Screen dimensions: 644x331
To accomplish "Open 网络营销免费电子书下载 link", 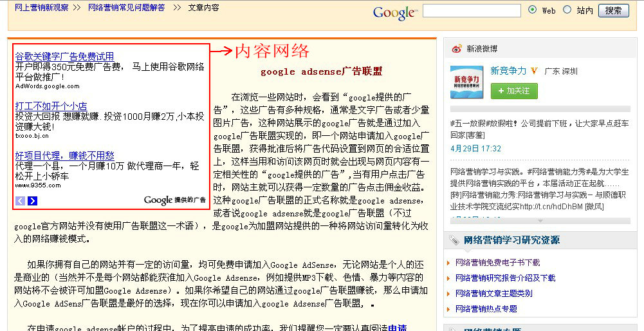I will pos(497,262).
